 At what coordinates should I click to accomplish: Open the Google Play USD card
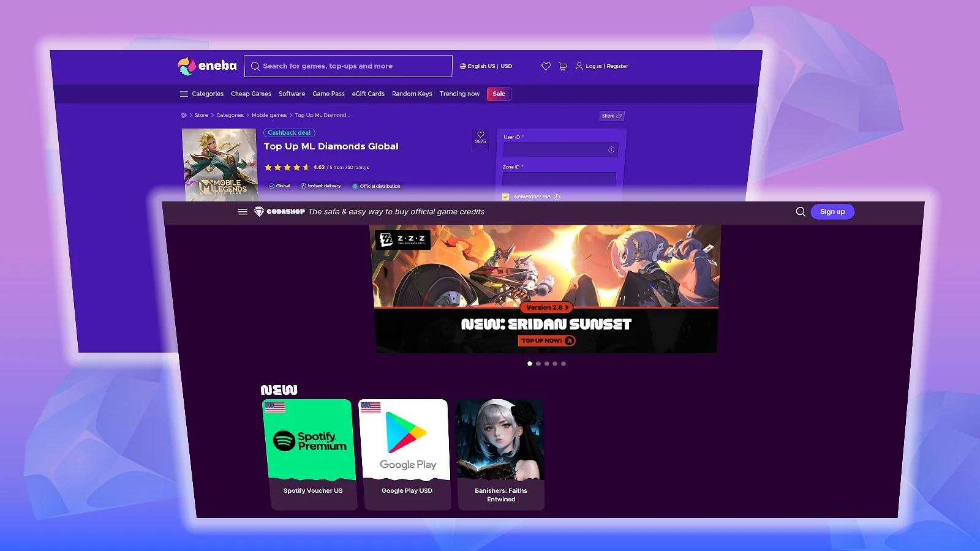405,454
